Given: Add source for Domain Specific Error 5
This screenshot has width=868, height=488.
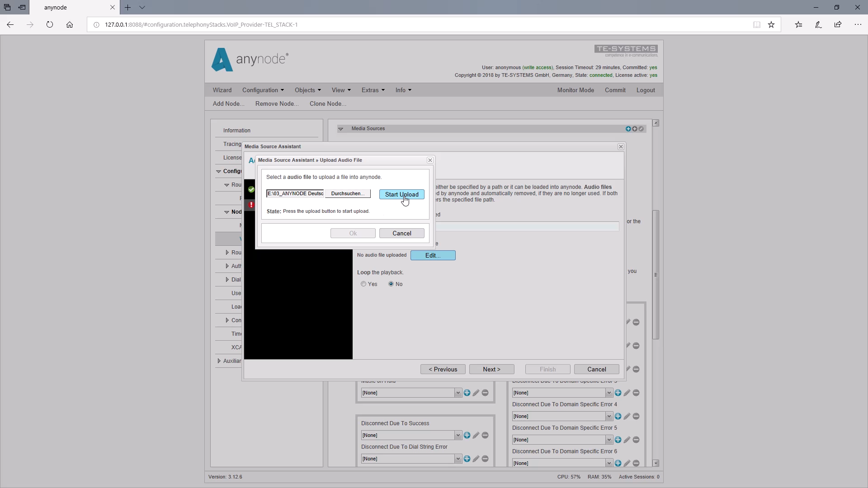Looking at the screenshot, I should tap(618, 440).
